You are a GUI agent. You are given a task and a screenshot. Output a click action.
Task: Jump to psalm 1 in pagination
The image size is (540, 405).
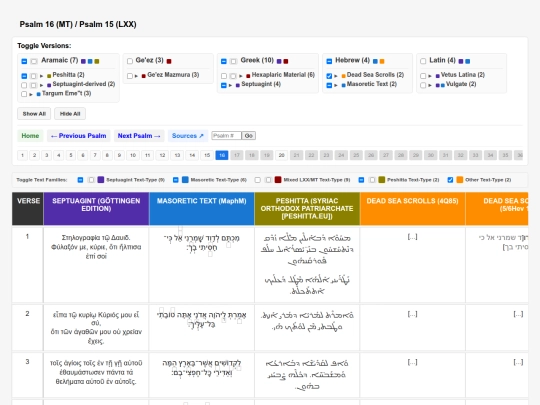click(22, 155)
